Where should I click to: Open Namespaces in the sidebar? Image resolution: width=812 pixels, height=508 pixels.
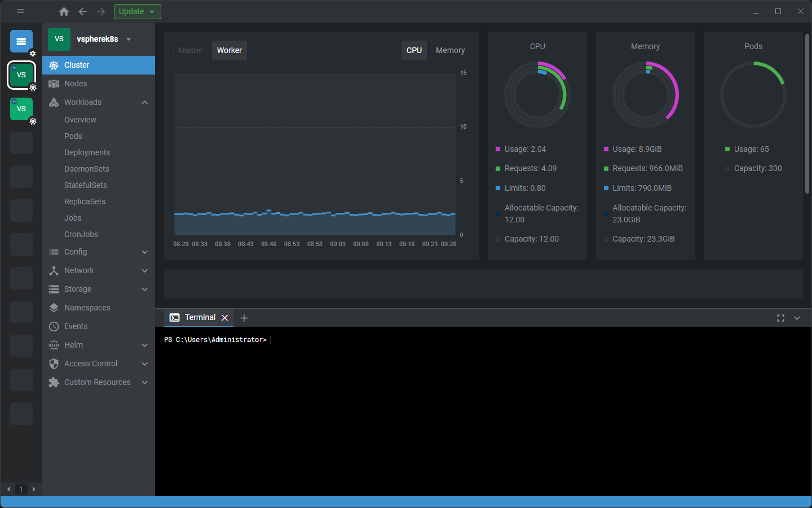point(87,308)
